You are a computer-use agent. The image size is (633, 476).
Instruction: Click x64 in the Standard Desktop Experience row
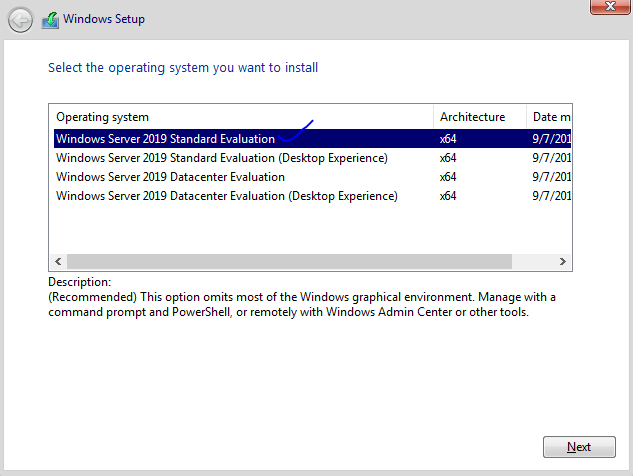[x=448, y=158]
